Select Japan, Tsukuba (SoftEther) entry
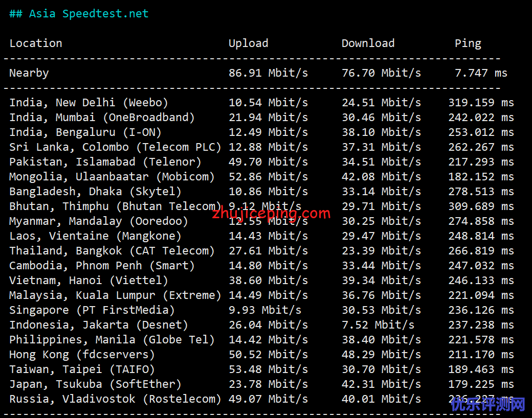 pyautogui.click(x=95, y=384)
